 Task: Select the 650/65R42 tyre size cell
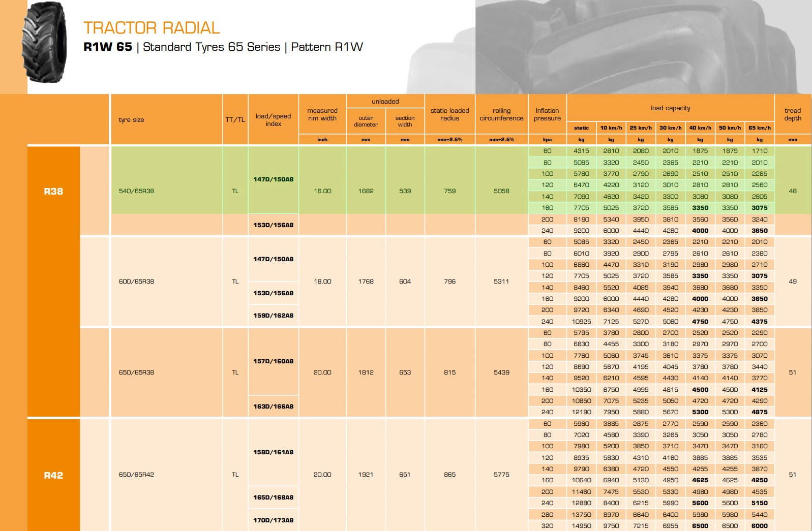136,475
